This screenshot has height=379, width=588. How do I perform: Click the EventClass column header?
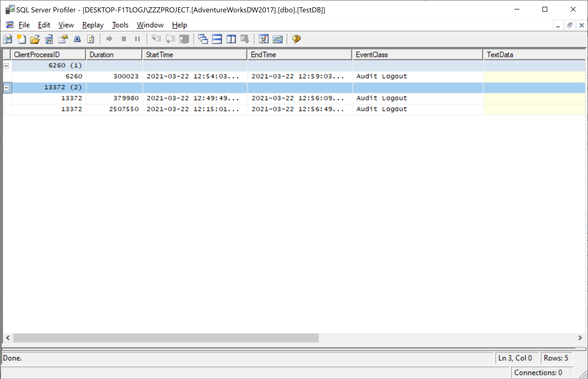point(417,55)
